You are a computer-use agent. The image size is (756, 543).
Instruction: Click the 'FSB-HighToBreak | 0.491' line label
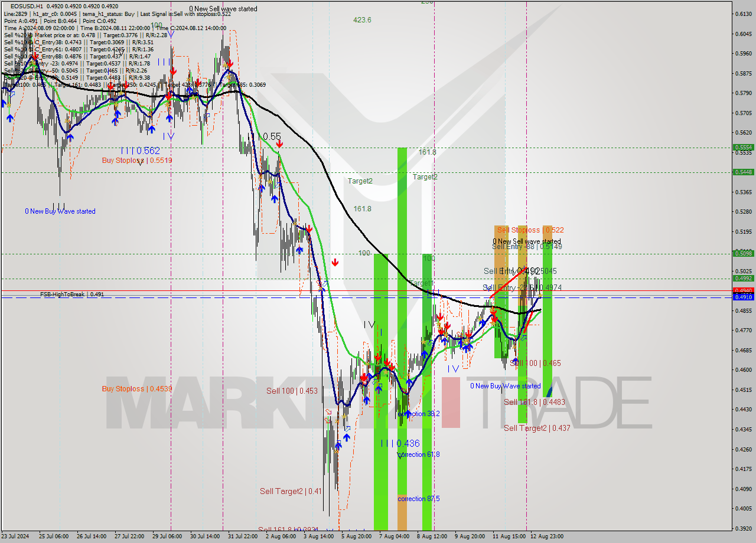(x=72, y=294)
